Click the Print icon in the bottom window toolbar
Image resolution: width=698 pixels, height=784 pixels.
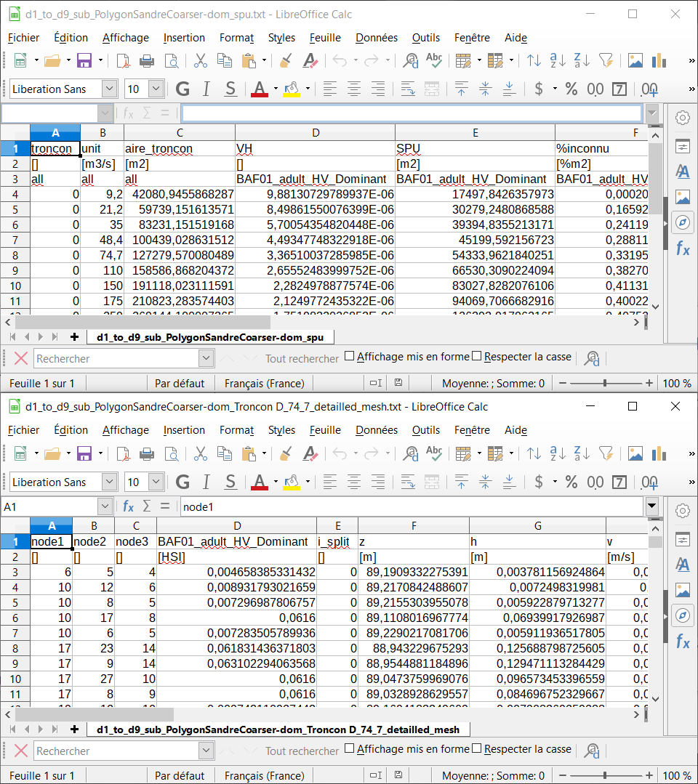pos(147,453)
